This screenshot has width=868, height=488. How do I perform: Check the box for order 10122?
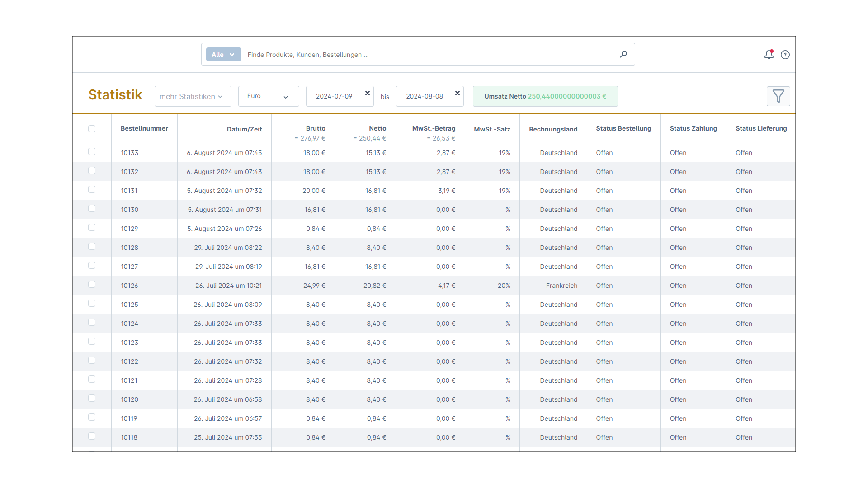point(92,360)
